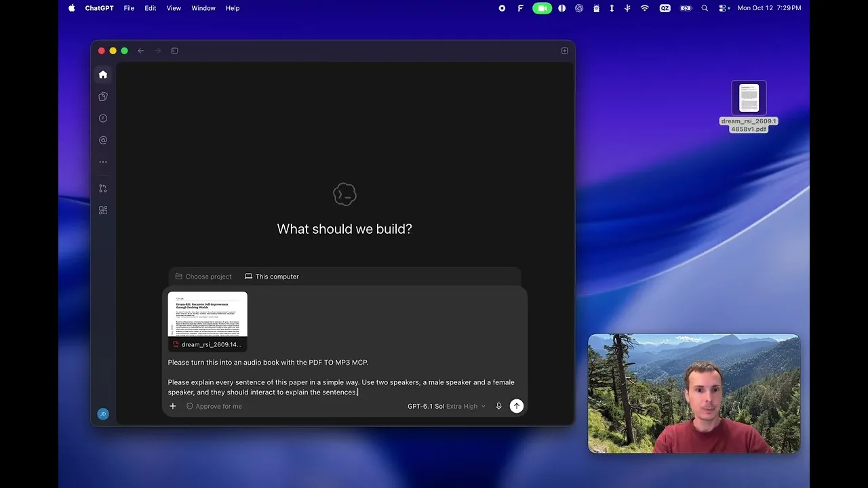
Task: Toggle Approve for me option
Action: (x=214, y=406)
